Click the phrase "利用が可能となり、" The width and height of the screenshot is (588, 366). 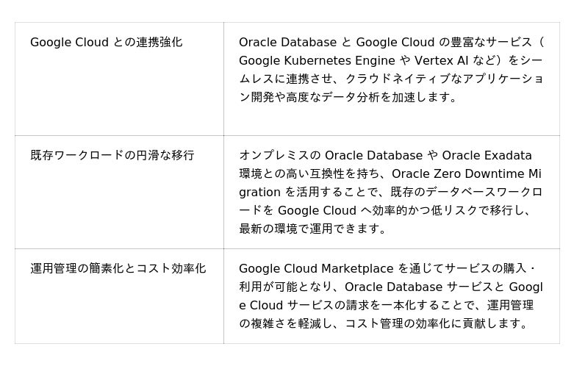290,287
